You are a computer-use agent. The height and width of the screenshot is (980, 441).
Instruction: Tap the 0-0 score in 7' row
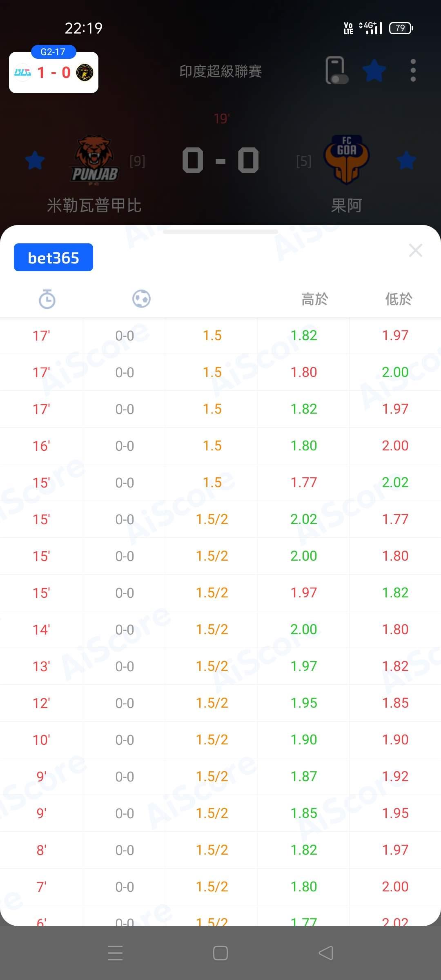(x=125, y=886)
